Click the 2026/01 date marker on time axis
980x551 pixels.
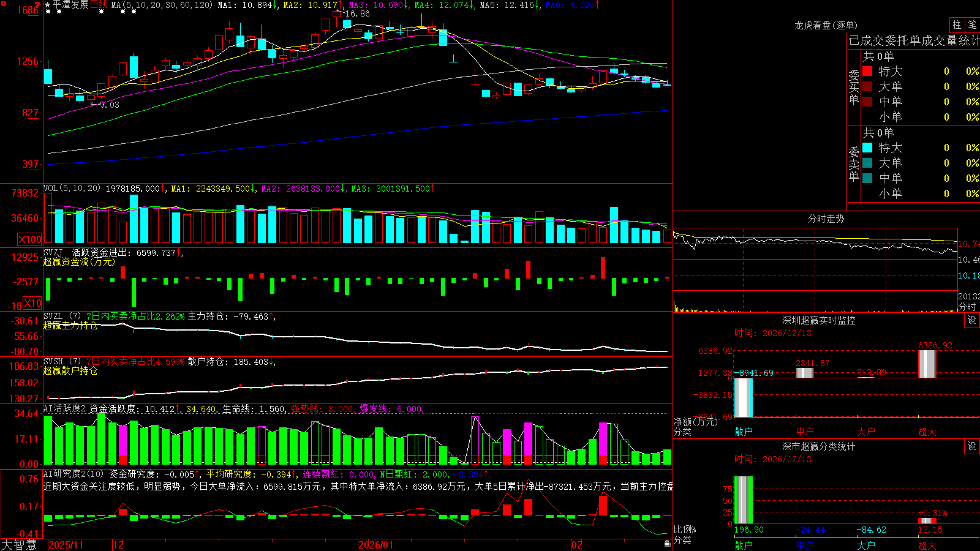pyautogui.click(x=375, y=545)
